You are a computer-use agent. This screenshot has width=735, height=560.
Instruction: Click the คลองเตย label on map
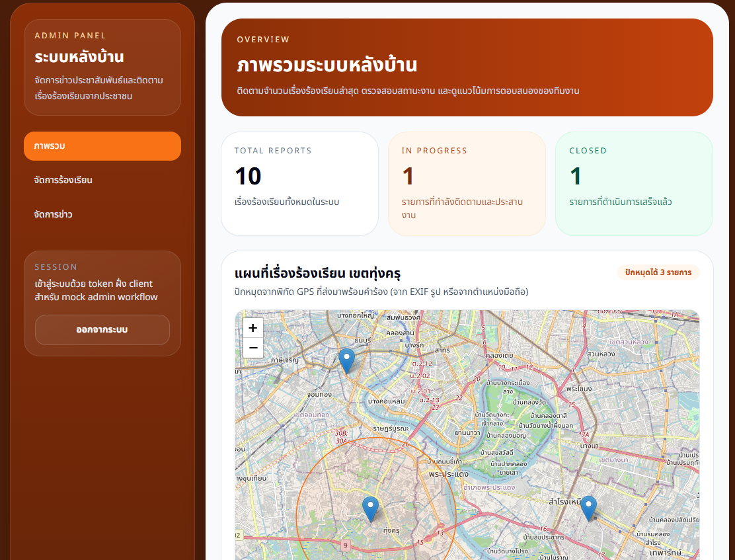500,356
